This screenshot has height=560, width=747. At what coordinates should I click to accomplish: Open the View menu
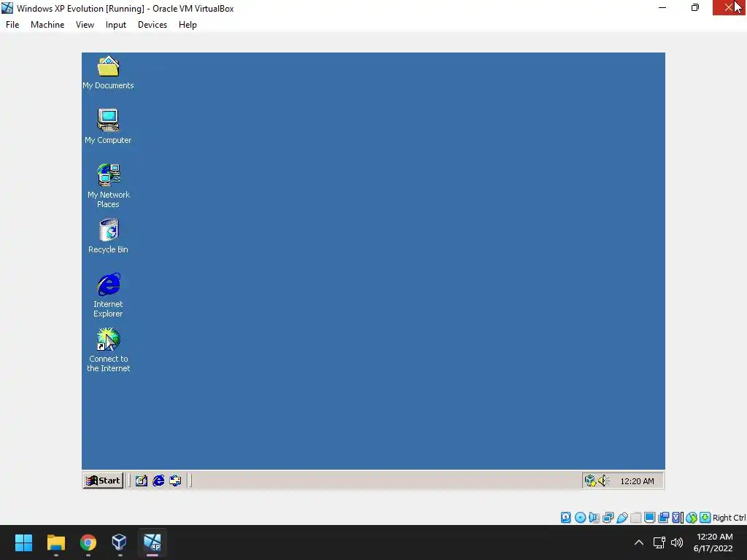click(x=85, y=25)
